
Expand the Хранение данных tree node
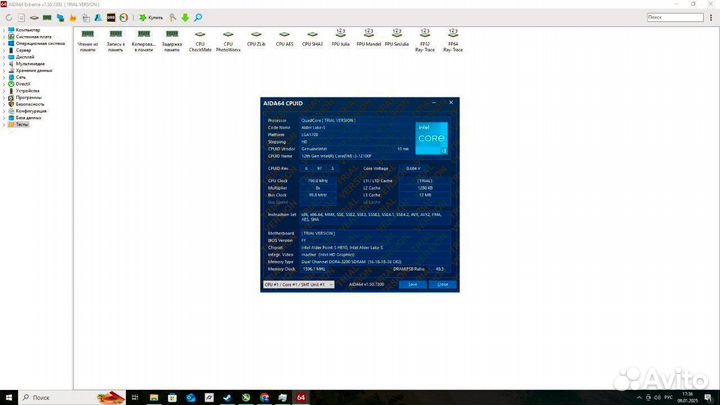point(4,70)
